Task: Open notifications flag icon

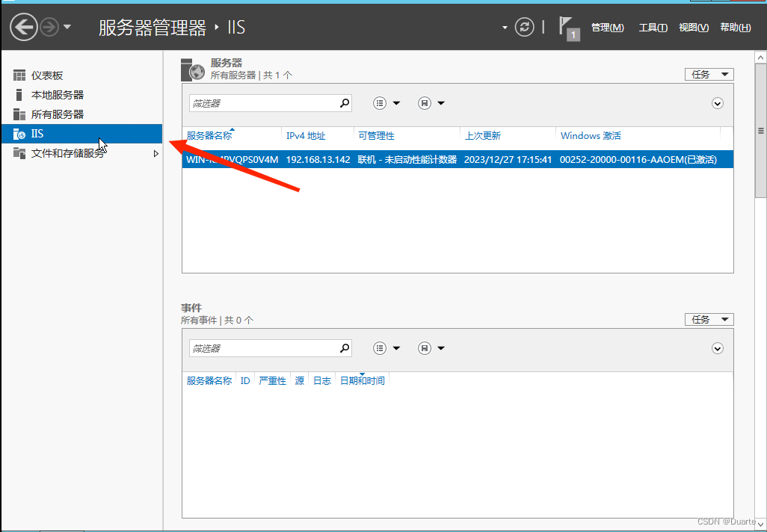Action: point(569,28)
